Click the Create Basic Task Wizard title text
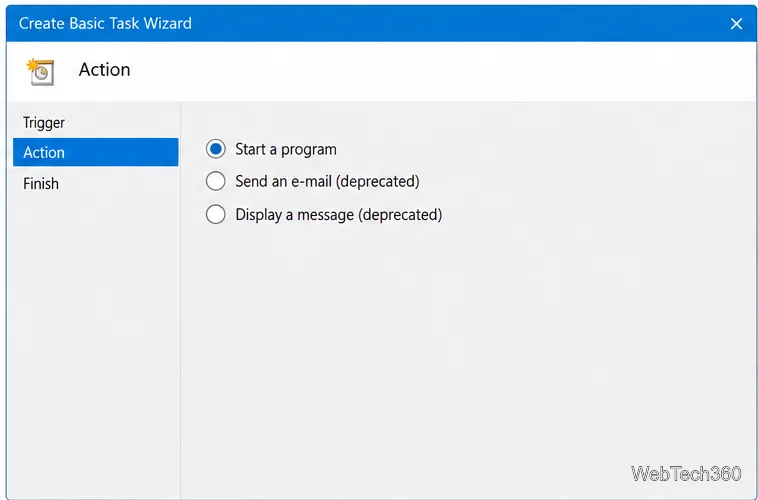This screenshot has height=500, width=758. click(x=105, y=23)
